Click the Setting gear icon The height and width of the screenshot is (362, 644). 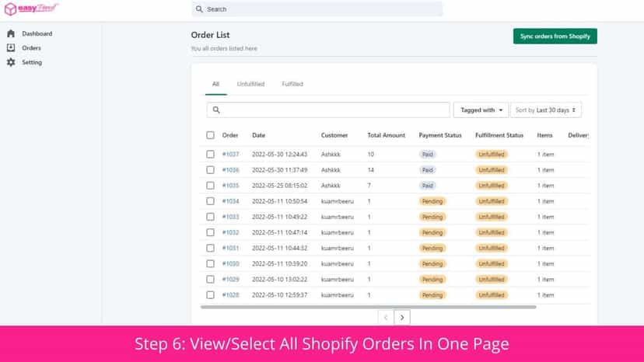(x=11, y=62)
